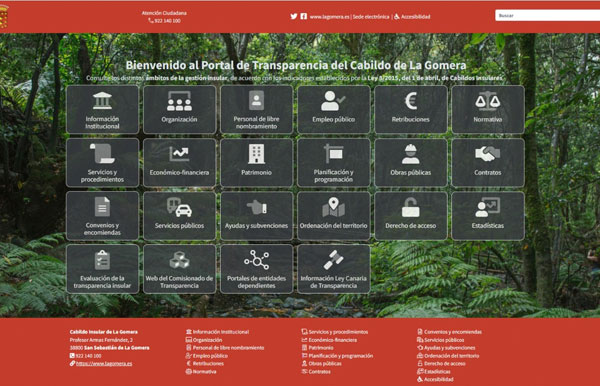The image size is (600, 386).
Task: Click the Facebook icon in header
Action: [303, 16]
